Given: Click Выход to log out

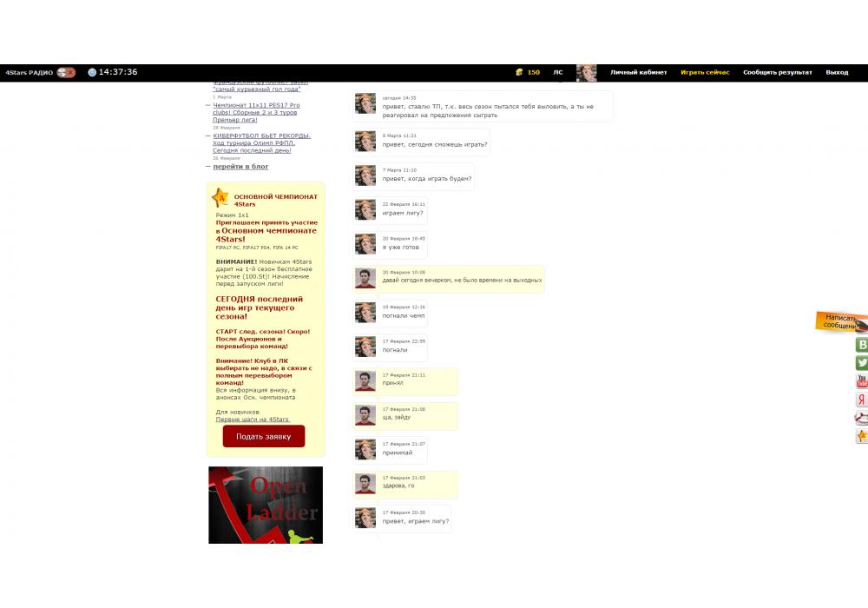Looking at the screenshot, I should 837,73.
